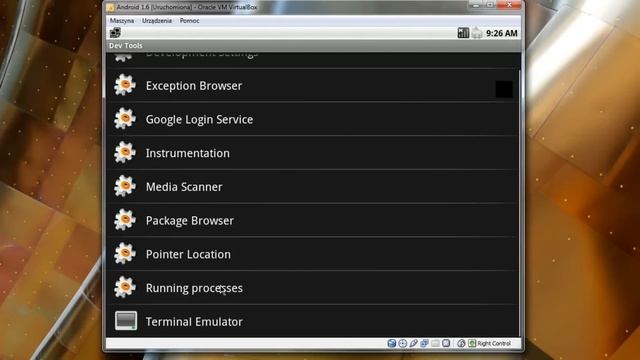Click the VirtualBox USB status icon
The image size is (640, 360).
coord(413,343)
